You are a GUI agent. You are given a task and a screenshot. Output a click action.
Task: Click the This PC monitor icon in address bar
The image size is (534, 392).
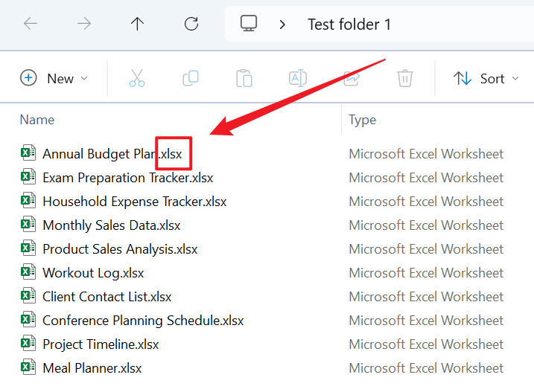[x=249, y=24]
